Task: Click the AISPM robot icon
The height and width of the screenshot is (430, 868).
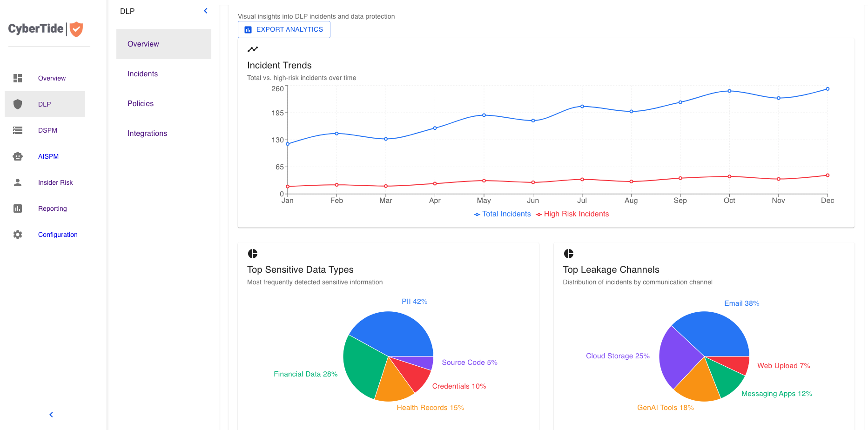Action: (x=18, y=156)
